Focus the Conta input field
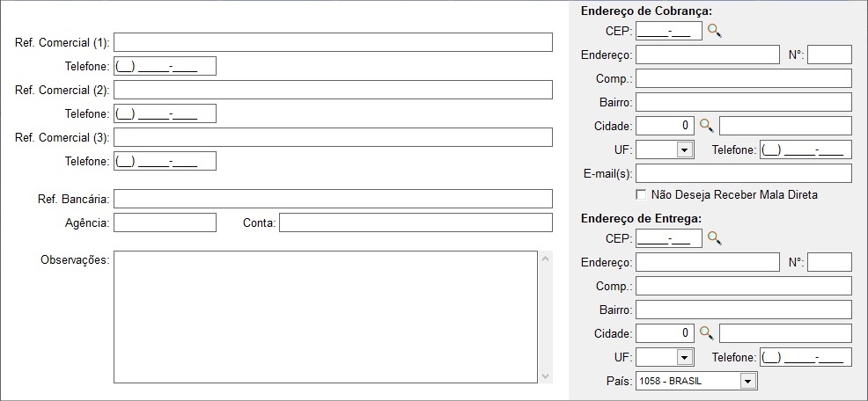868x401 pixels. coord(416,222)
